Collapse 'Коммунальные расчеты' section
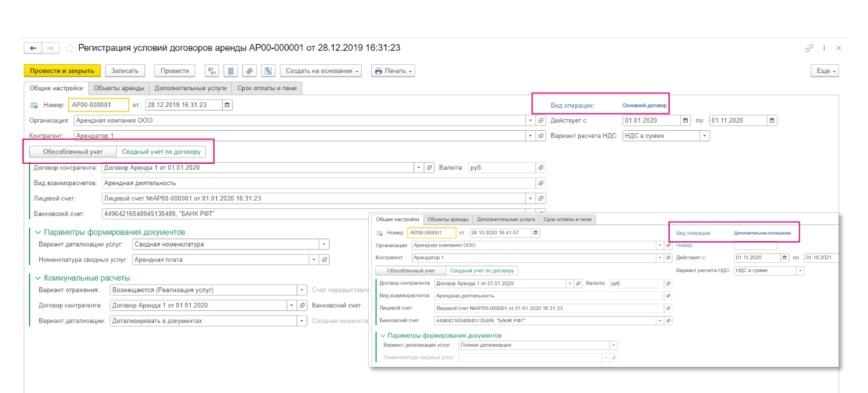Viewport: 868px width, 393px height. [x=38, y=278]
